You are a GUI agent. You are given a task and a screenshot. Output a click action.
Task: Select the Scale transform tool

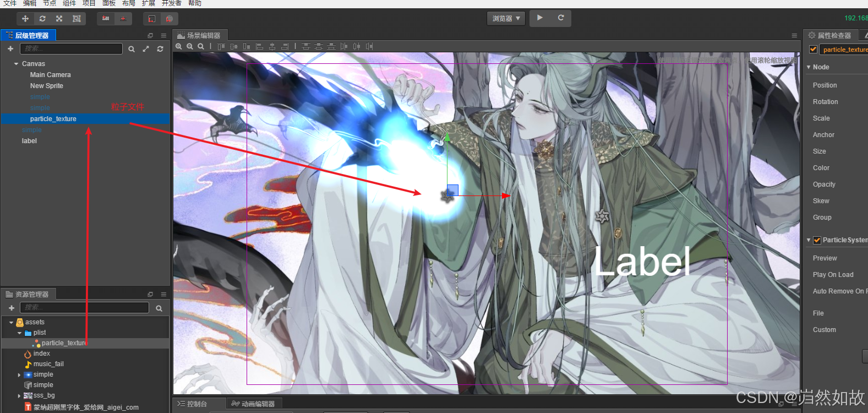click(x=59, y=19)
